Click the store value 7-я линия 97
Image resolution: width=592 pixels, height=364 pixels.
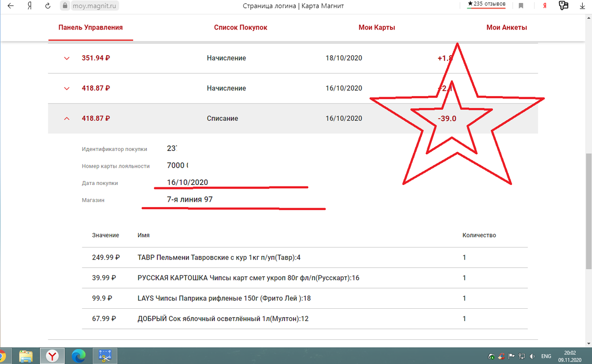click(x=190, y=200)
